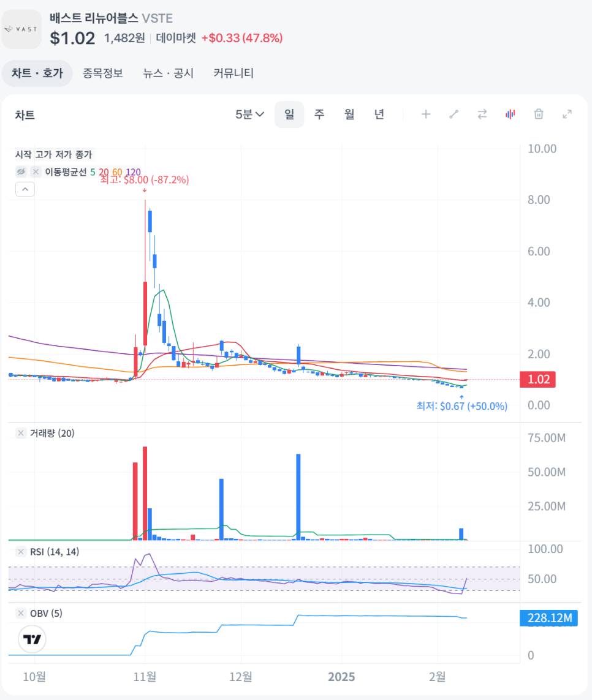The image size is (592, 700).
Task: Select the 년 yearly chart interval
Action: pyautogui.click(x=379, y=115)
